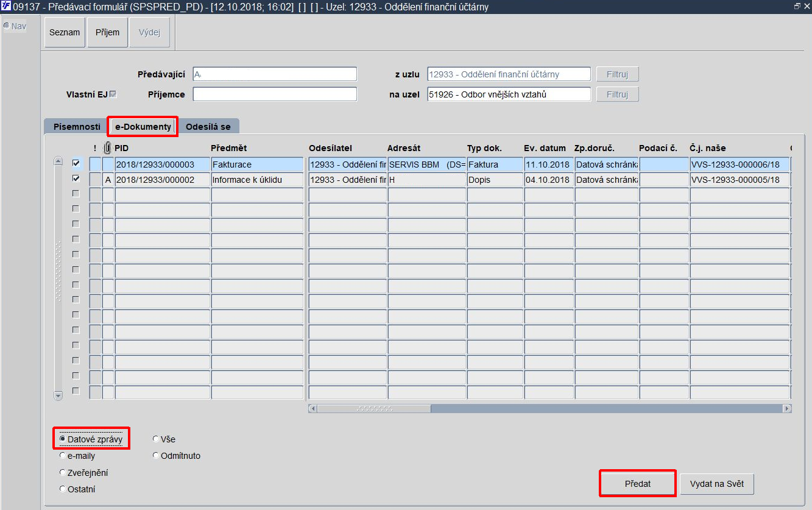This screenshot has height=510, width=812.
Task: Click into the Příjemce input field
Action: click(275, 94)
